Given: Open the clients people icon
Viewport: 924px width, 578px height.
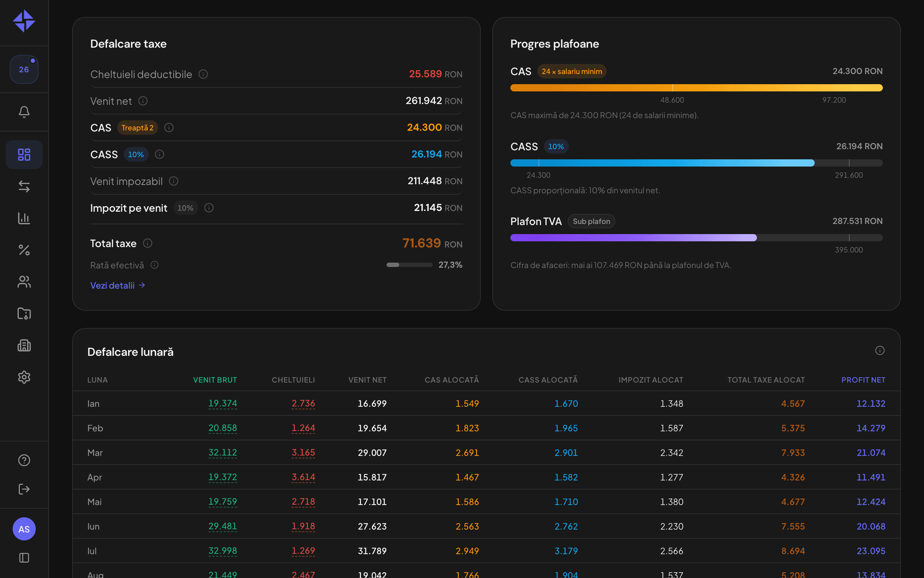Looking at the screenshot, I should click(x=24, y=282).
